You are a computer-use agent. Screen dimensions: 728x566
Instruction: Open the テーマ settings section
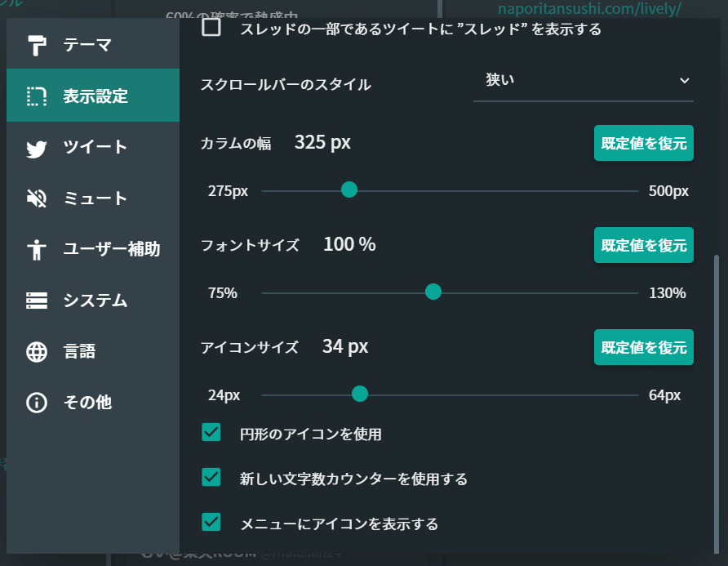93,45
